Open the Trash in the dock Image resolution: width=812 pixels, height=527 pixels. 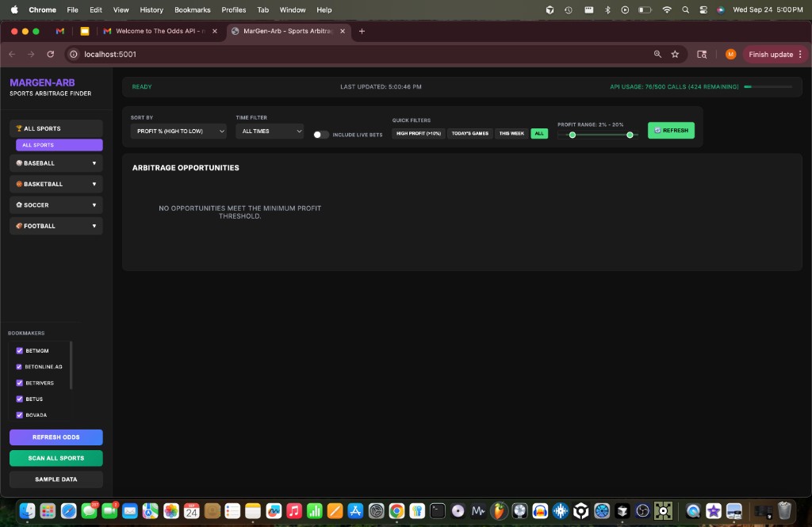pos(784,511)
